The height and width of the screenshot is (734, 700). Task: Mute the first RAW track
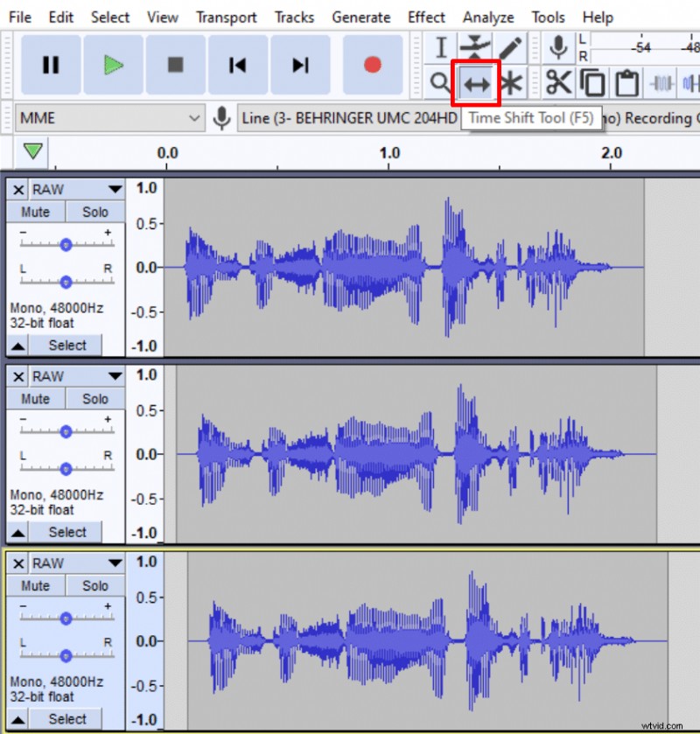pyautogui.click(x=35, y=212)
